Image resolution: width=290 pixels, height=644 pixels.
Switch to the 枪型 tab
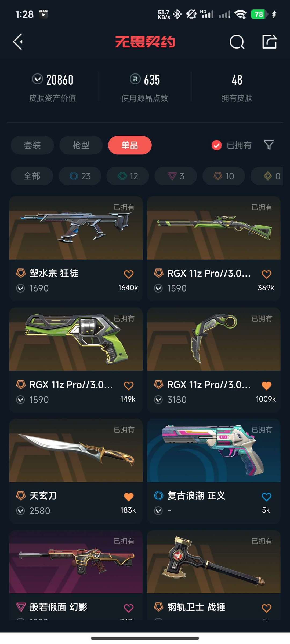pyautogui.click(x=81, y=145)
